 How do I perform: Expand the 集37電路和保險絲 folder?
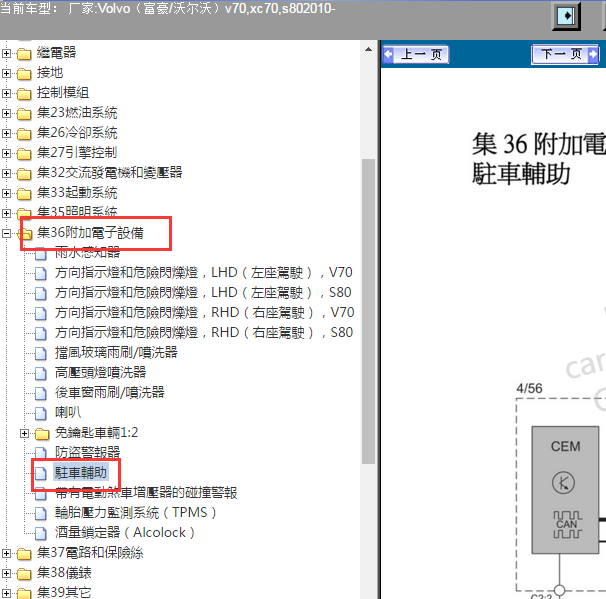tap(6, 553)
